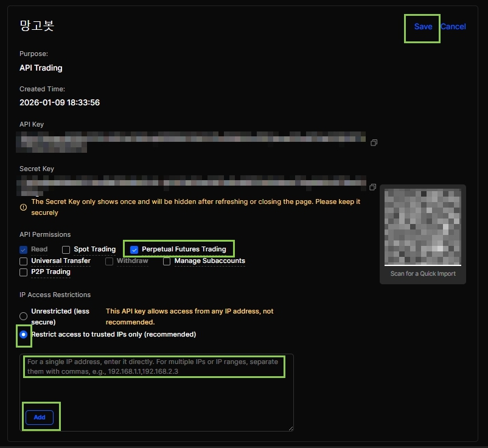The height and width of the screenshot is (448, 488).
Task: Click Save to store API key settings
Action: click(x=423, y=27)
